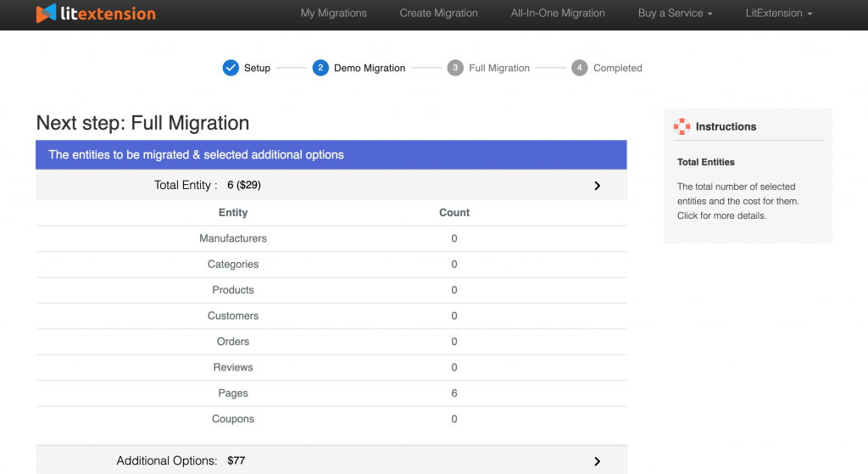Open All-In-One Migration page
The height and width of the screenshot is (474, 868).
558,14
